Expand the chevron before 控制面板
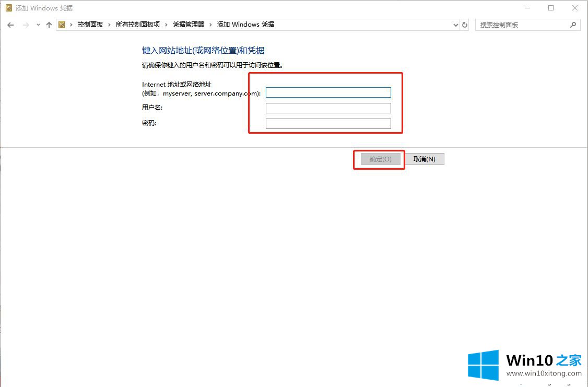 (71, 25)
